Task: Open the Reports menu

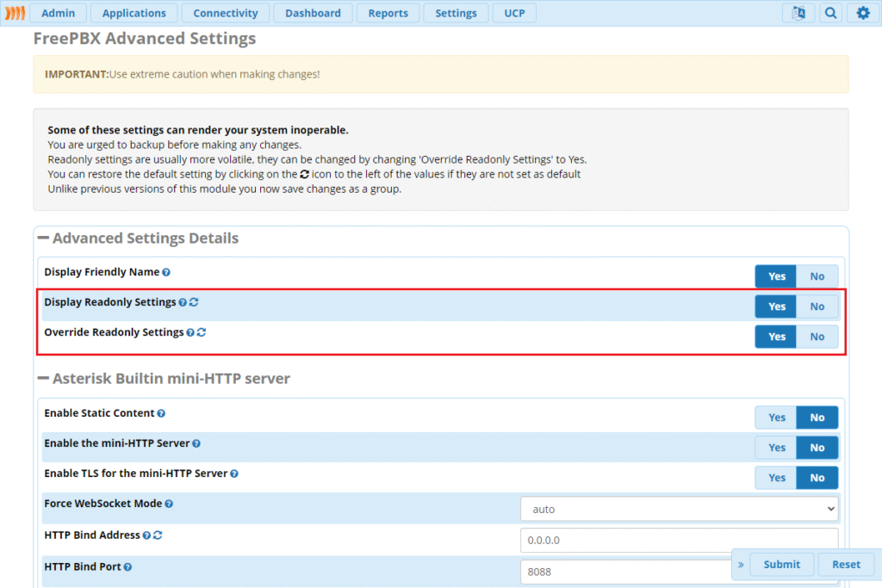Action: 388,13
